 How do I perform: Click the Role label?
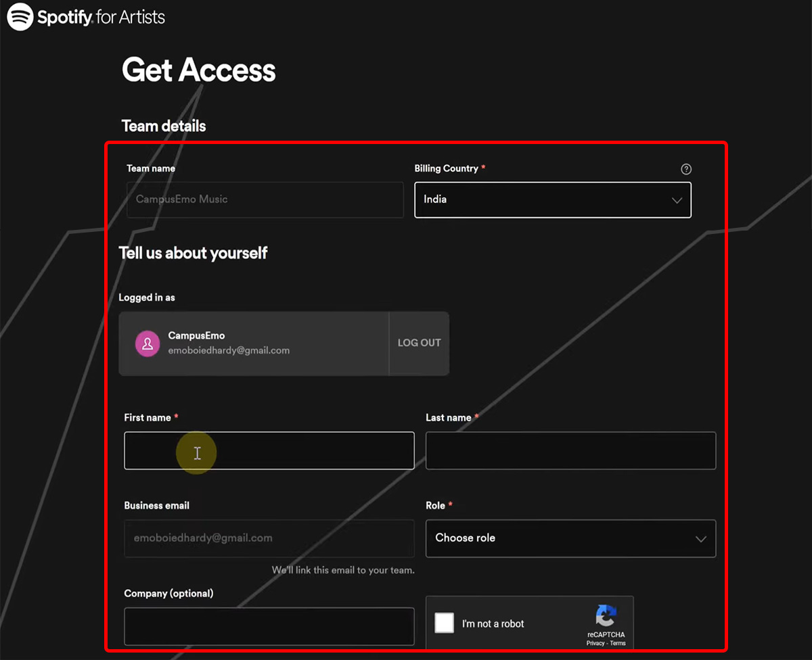pos(435,505)
